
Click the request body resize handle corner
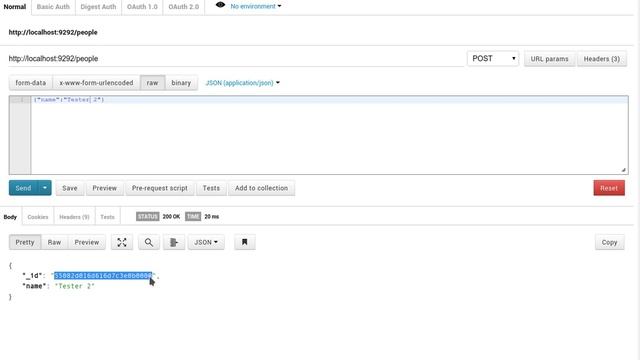624,170
